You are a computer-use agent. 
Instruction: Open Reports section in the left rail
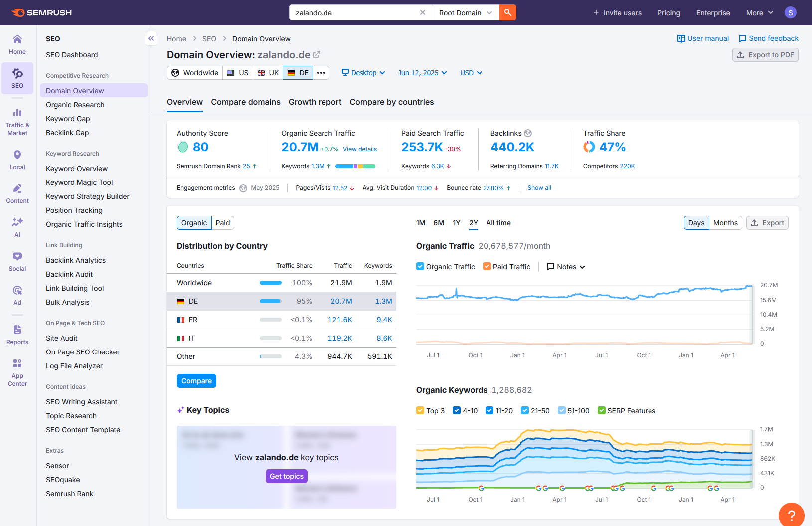coord(17,335)
